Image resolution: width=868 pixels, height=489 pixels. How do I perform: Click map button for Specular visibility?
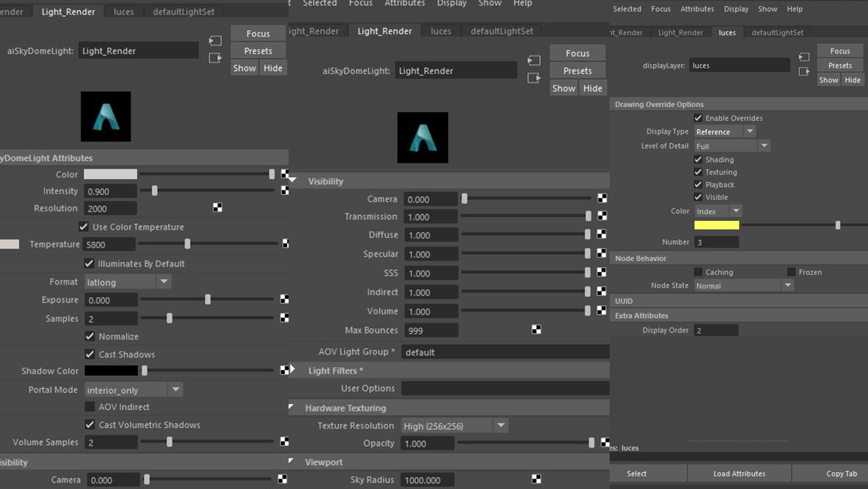click(x=601, y=253)
